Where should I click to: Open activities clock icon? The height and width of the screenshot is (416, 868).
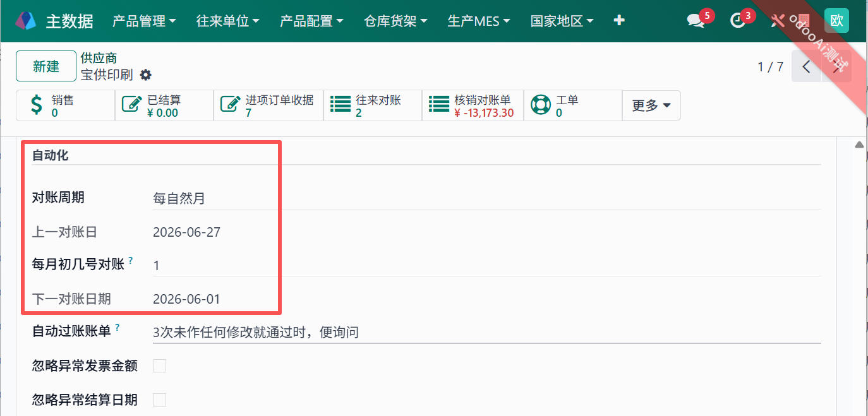(737, 21)
